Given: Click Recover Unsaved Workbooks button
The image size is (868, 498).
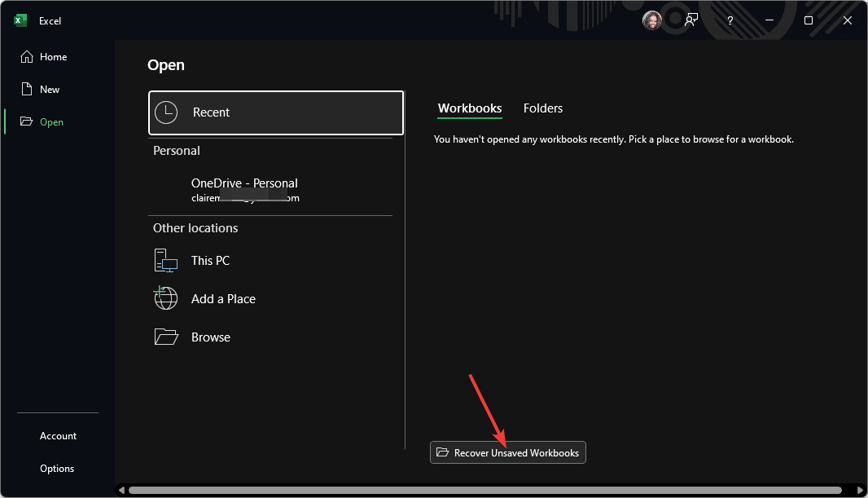Looking at the screenshot, I should coord(508,452).
